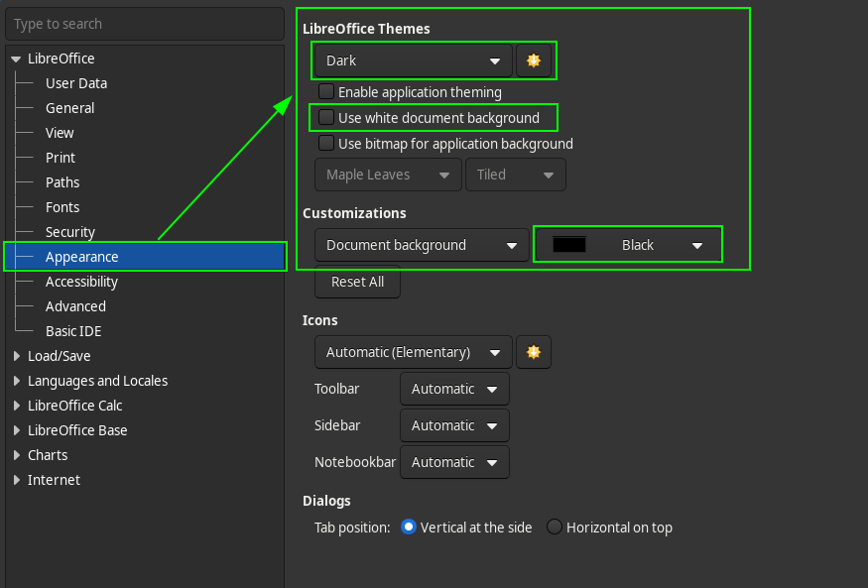Select Accessibility in the options tree

(81, 282)
